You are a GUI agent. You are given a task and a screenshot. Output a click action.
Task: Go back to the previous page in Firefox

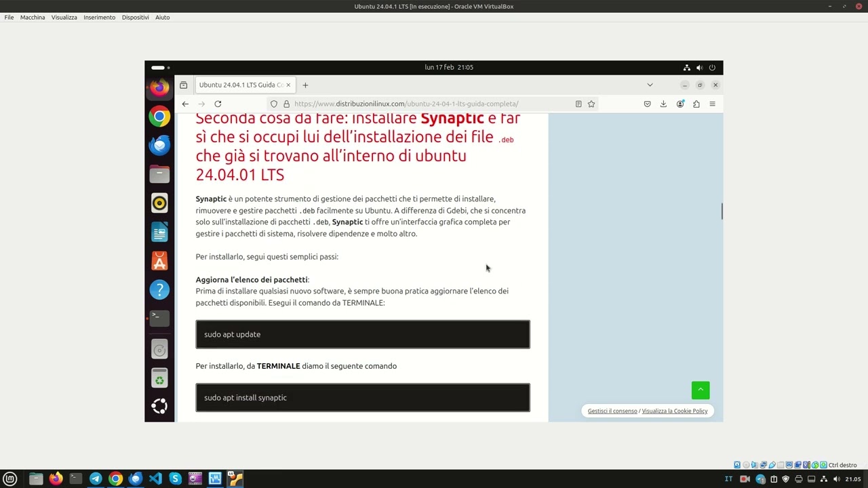[x=185, y=104]
